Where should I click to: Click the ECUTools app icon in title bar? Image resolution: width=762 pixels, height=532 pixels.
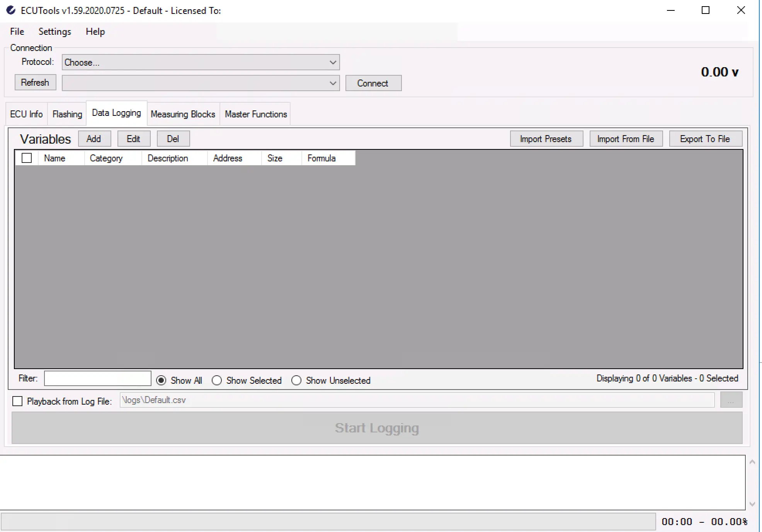coord(11,10)
